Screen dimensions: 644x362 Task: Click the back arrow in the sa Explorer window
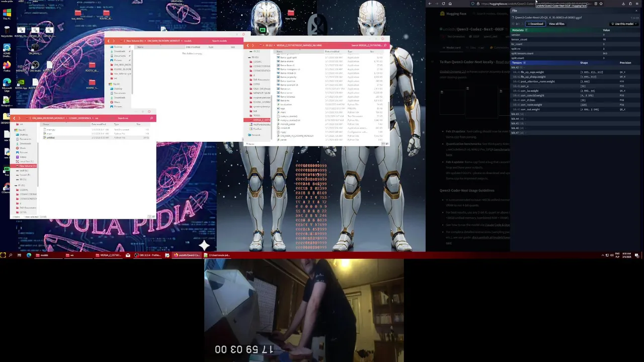(14, 118)
